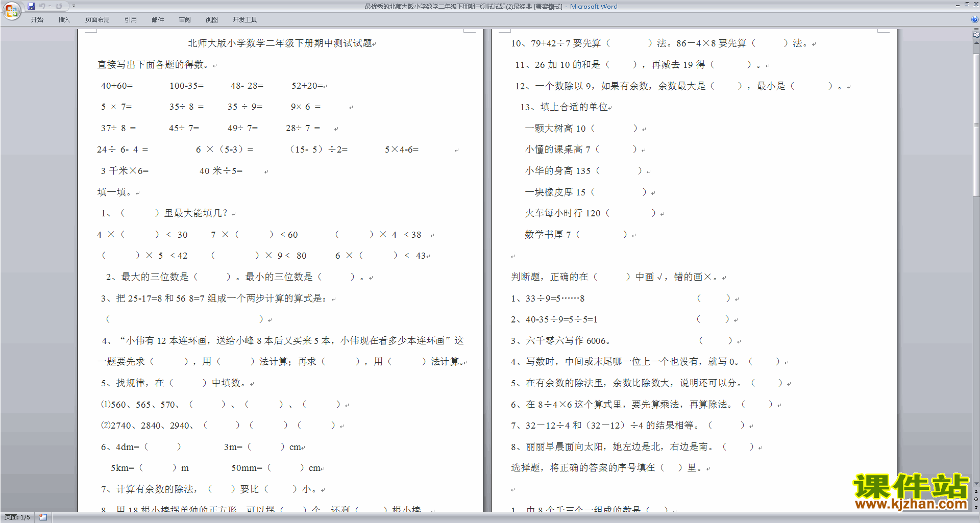Click the problem 52+20=
The width and height of the screenshot is (980, 523).
pyautogui.click(x=307, y=86)
